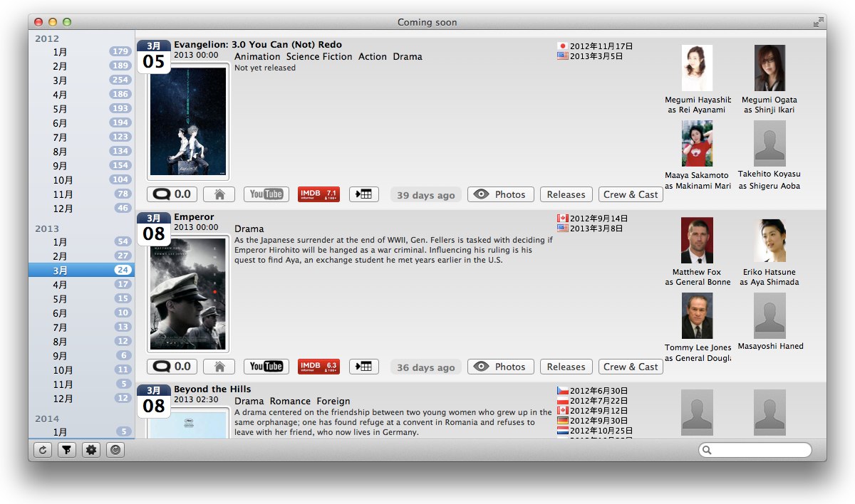Select 2013 9月 with 6 movies
The width and height of the screenshot is (855, 504).
pyautogui.click(x=81, y=356)
